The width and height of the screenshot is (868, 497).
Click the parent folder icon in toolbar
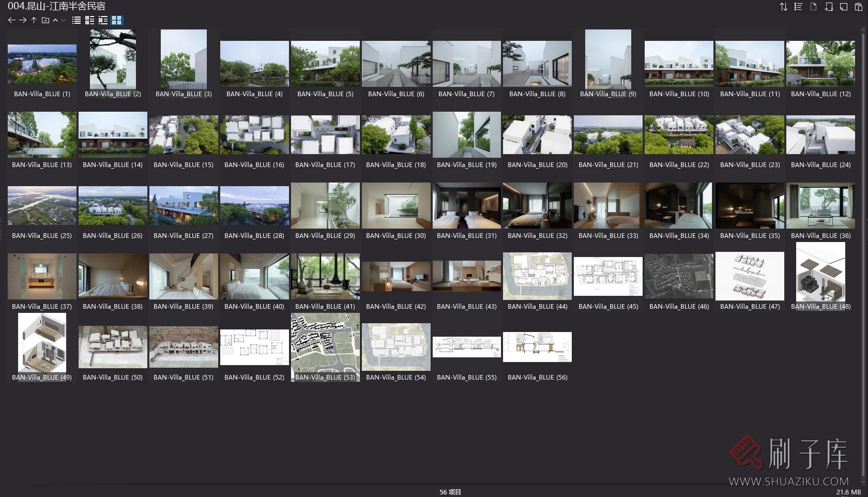pyautogui.click(x=45, y=20)
